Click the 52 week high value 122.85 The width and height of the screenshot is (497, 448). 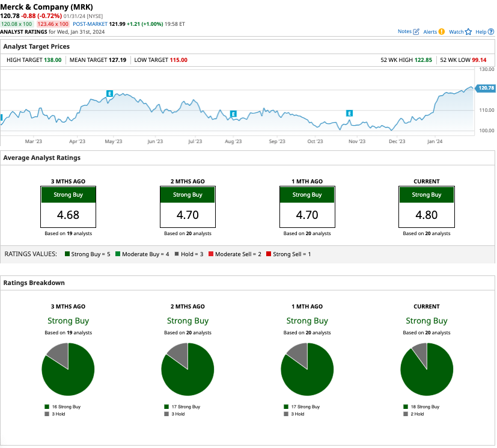pos(423,60)
